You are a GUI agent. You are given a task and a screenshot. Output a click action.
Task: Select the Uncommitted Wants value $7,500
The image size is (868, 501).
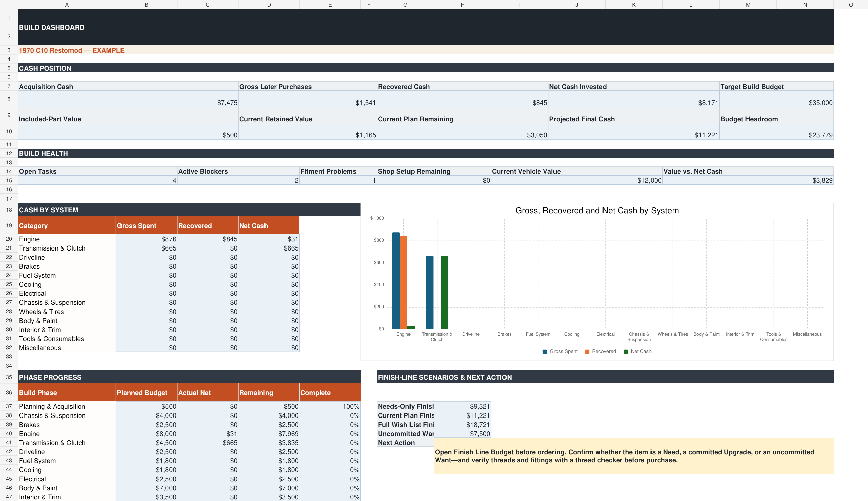point(463,434)
